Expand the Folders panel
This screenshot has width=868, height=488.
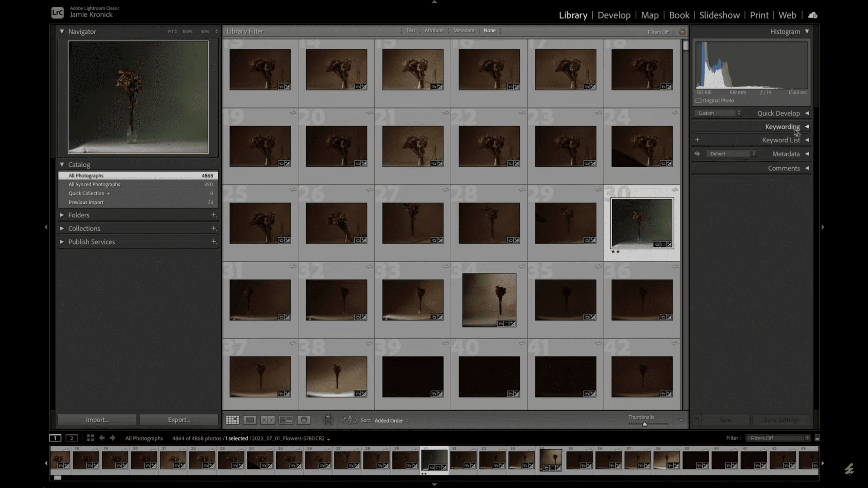click(79, 215)
